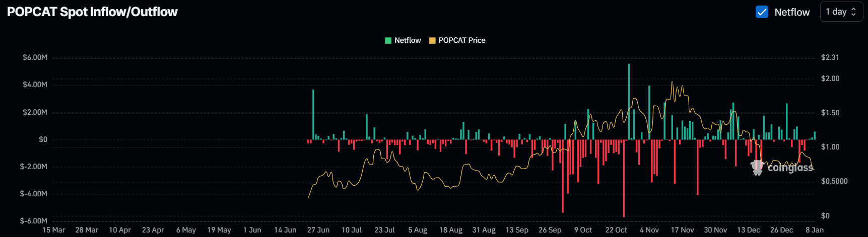
Task: Click the 17 Nov date axis label
Action: click(x=682, y=230)
